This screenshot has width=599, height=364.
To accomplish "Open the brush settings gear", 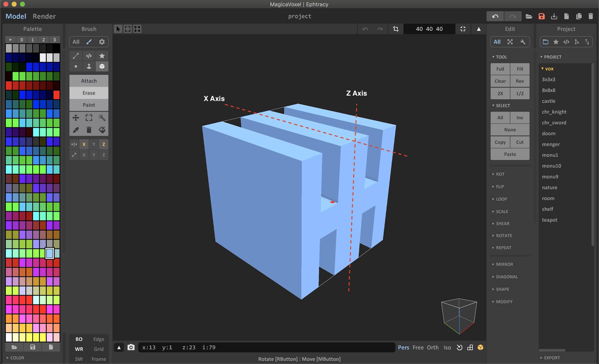I will click(x=102, y=42).
